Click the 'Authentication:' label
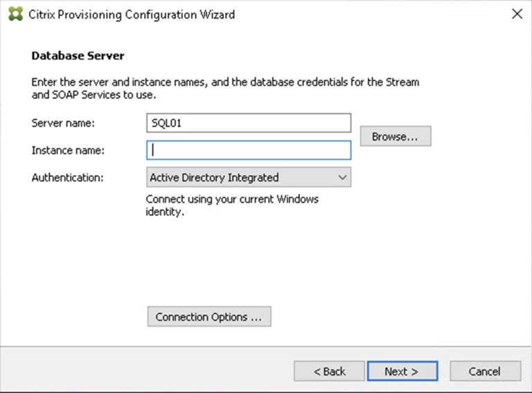 click(x=67, y=178)
